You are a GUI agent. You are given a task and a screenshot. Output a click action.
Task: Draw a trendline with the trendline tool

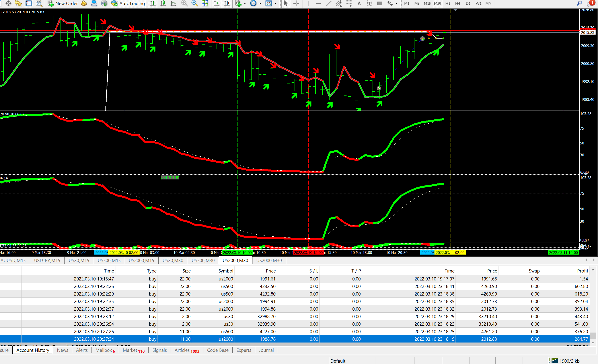pyautogui.click(x=329, y=3)
